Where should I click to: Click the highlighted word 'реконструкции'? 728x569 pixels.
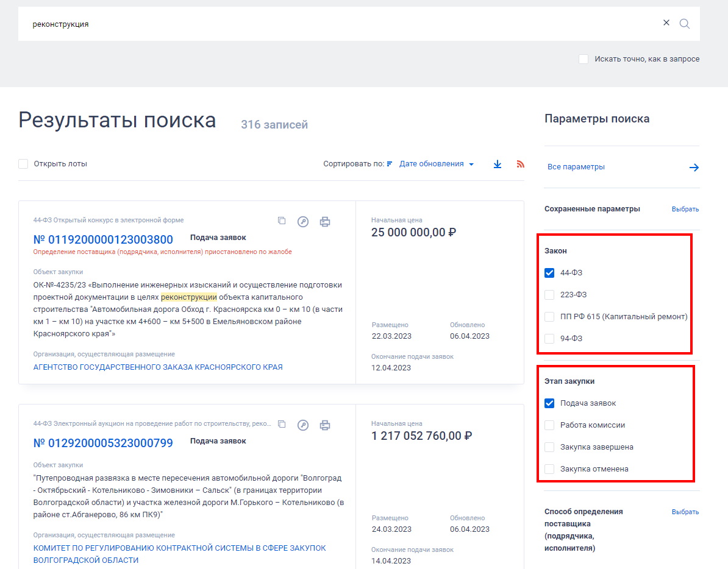click(x=189, y=297)
